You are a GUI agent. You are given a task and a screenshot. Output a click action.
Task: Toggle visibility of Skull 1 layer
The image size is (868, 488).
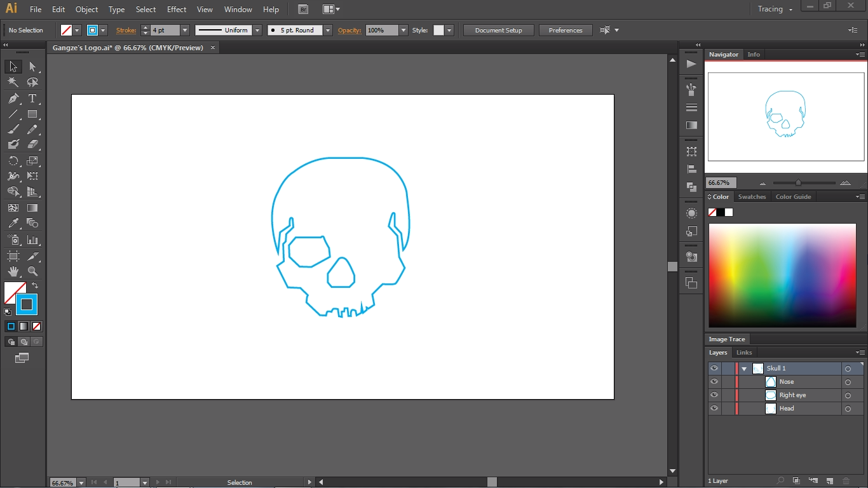click(714, 369)
